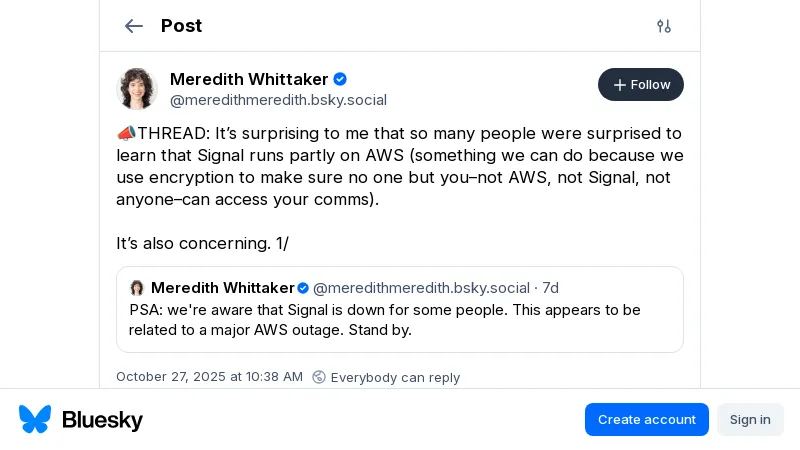Open the quoted post's 7d timestamp
Image resolution: width=800 pixels, height=450 pixels.
pyautogui.click(x=550, y=288)
